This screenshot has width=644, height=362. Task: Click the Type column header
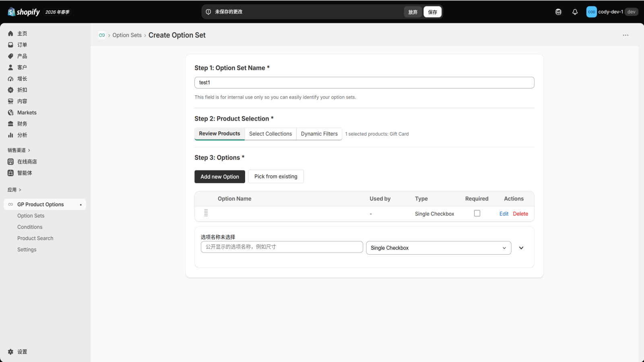tap(421, 199)
